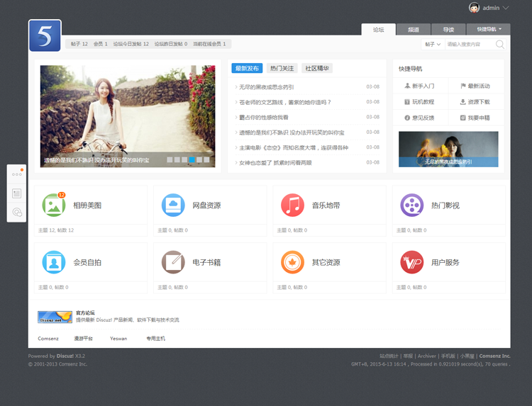This screenshot has height=406, width=532.
Task: Open the 网盘资源 cloud icon
Action: click(x=173, y=205)
